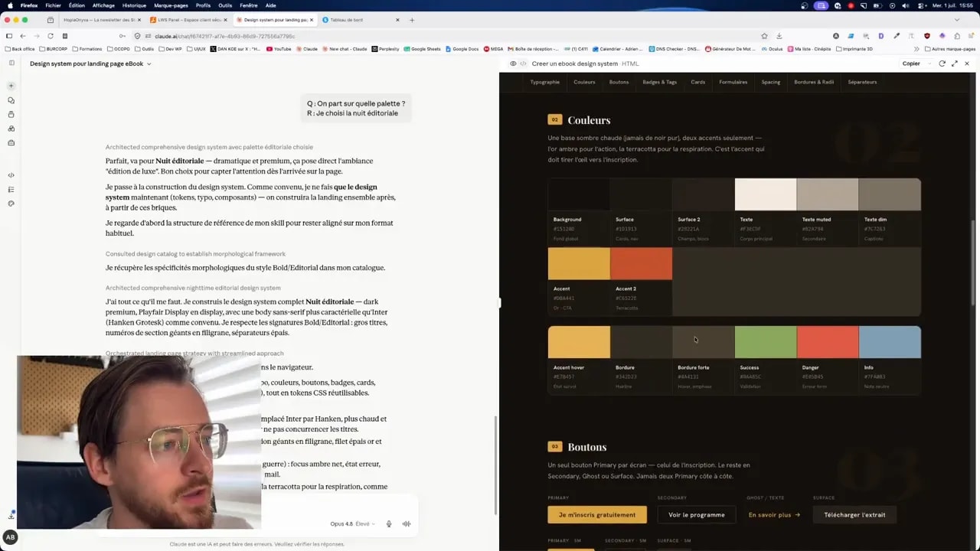Click the claude.ai URL address field
Viewport: 980px width, 551px height.
[x=452, y=36]
